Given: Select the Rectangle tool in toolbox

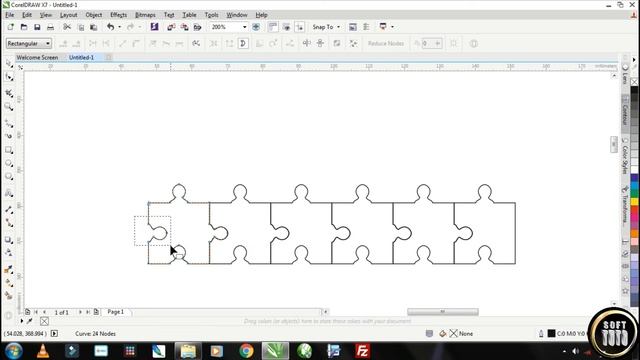Looking at the screenshot, I should [x=9, y=150].
